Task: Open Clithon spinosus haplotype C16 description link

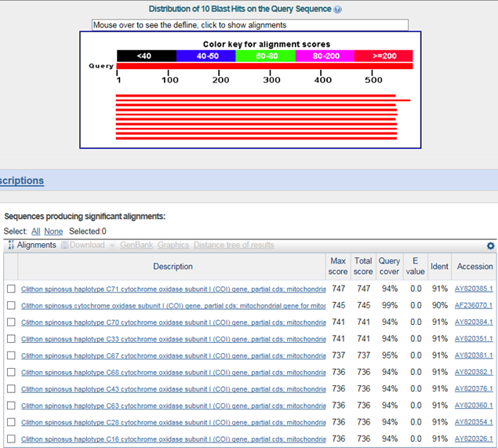Action: coord(173,439)
